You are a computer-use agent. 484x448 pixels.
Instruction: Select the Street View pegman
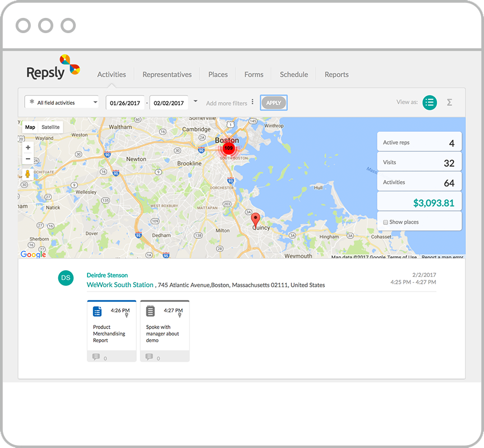point(28,174)
